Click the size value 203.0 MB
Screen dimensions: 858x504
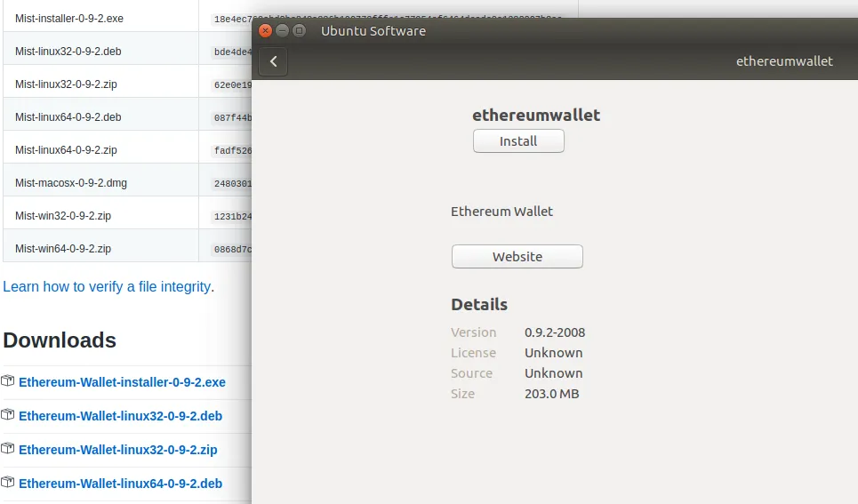pos(551,394)
